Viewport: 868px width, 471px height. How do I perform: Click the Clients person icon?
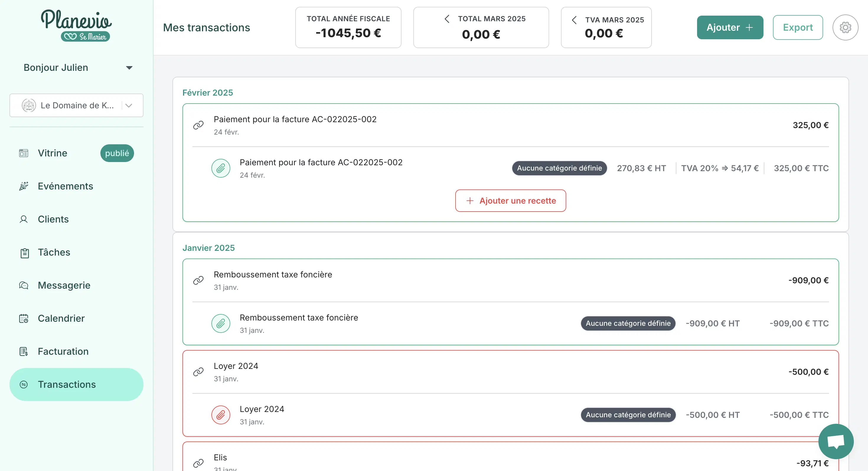[x=24, y=219]
